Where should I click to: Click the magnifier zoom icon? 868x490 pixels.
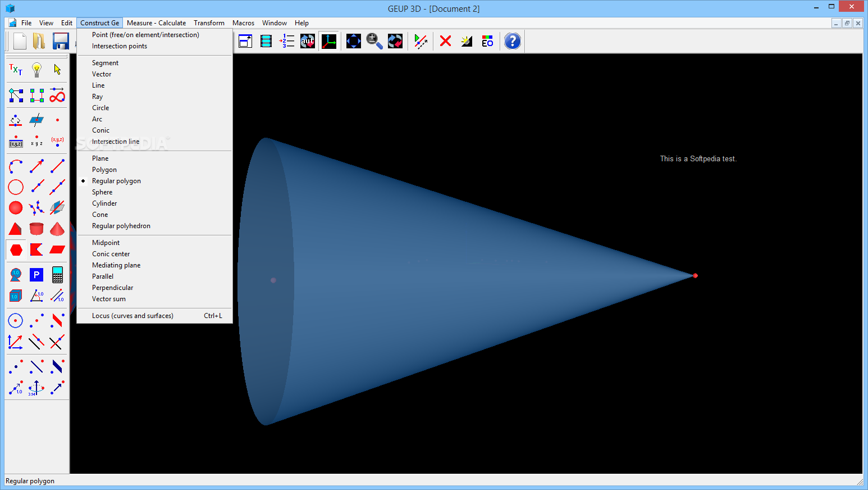[374, 41]
